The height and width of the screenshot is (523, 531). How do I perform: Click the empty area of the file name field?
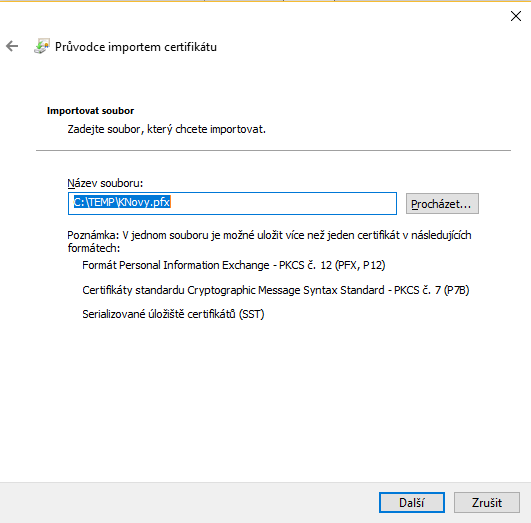[283, 203]
